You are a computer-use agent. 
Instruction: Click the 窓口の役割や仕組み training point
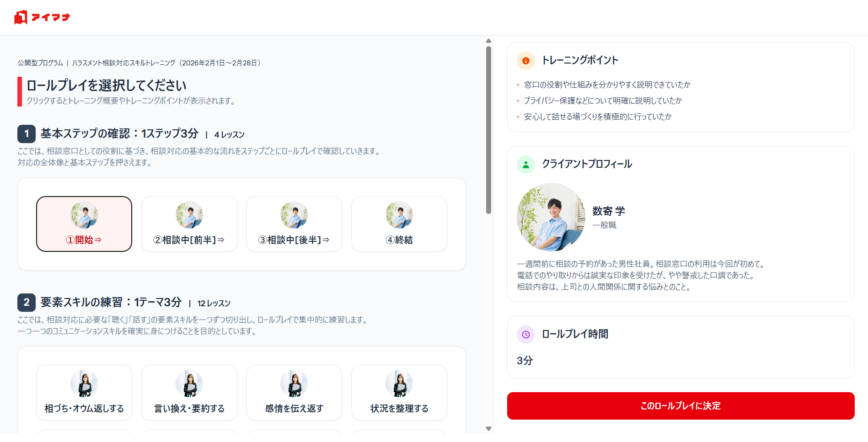tap(607, 85)
